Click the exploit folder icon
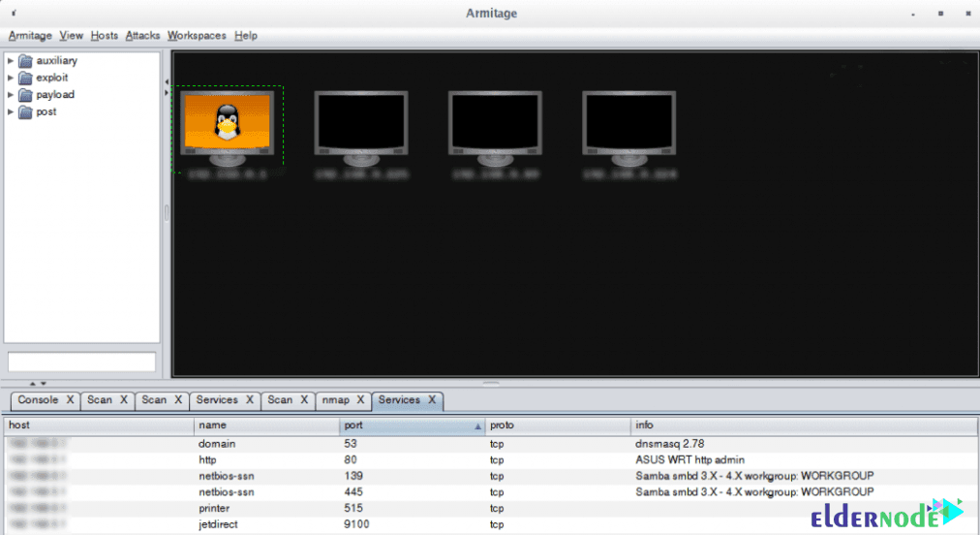Viewport: 980px width, 535px height. [25, 78]
